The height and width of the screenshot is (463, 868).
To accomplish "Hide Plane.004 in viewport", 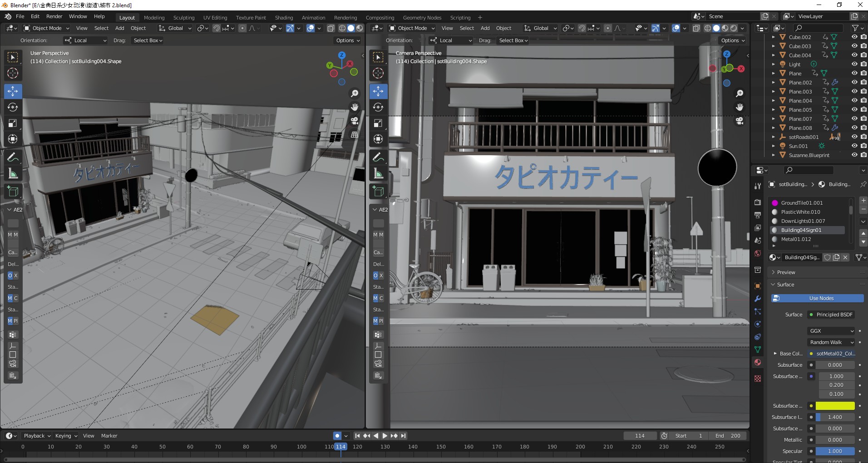I will point(854,101).
